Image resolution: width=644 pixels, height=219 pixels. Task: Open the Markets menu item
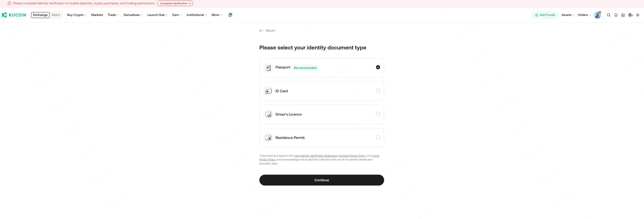pyautogui.click(x=97, y=15)
